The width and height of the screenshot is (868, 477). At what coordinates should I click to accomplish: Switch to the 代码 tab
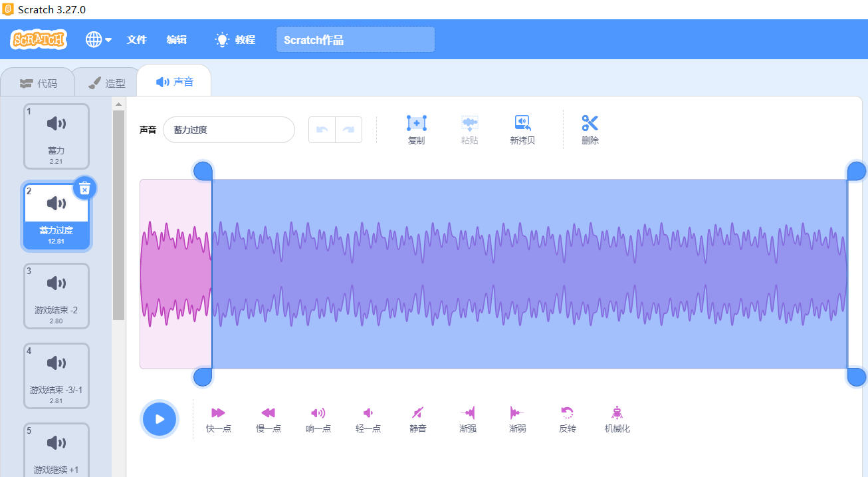point(38,83)
